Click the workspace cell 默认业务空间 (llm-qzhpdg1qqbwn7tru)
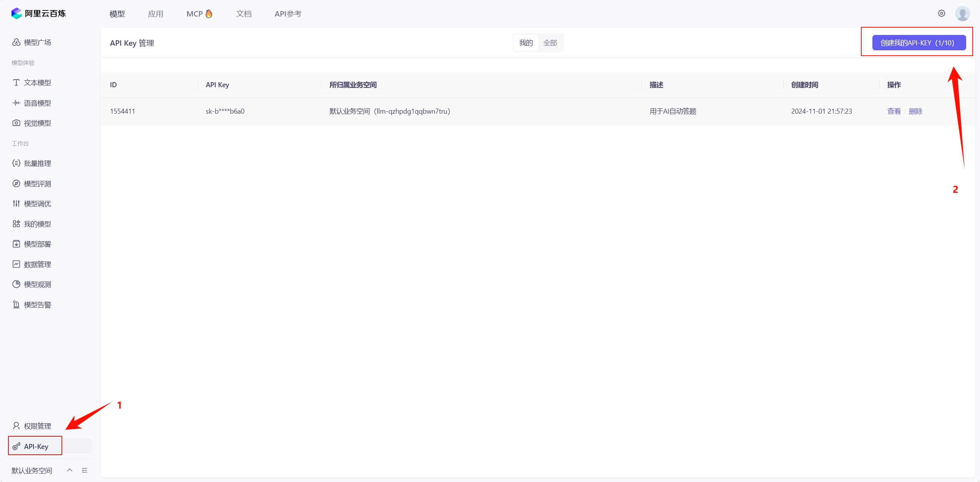The image size is (980, 482). (x=390, y=111)
